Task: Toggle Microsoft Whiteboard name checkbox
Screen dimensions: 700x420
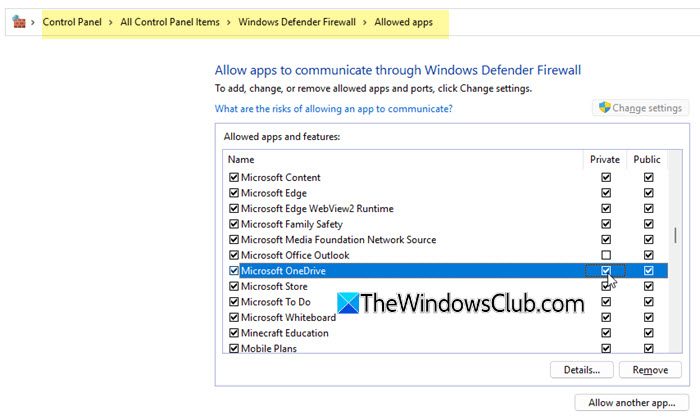Action: [x=233, y=317]
